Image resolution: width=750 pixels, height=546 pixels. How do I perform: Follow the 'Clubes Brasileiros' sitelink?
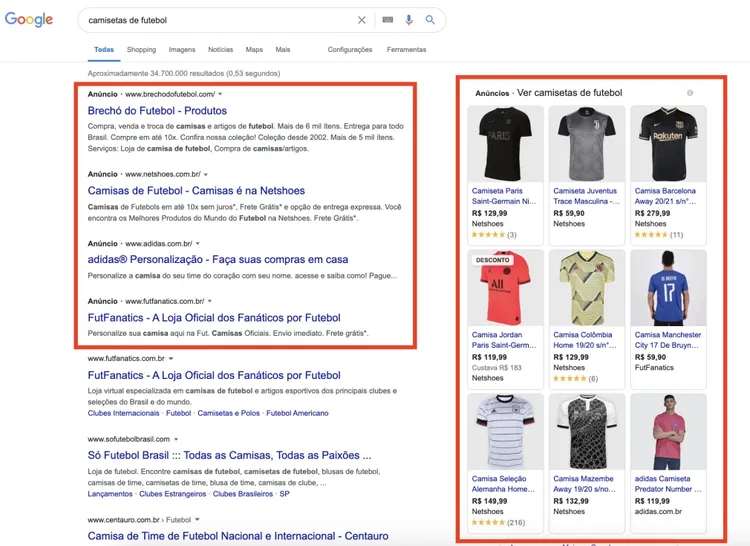[243, 494]
